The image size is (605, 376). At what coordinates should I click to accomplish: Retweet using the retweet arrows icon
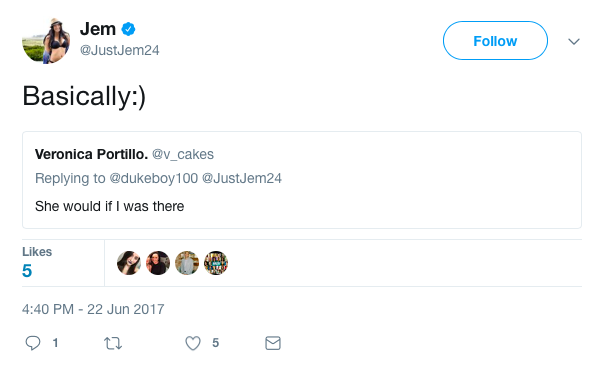(113, 343)
